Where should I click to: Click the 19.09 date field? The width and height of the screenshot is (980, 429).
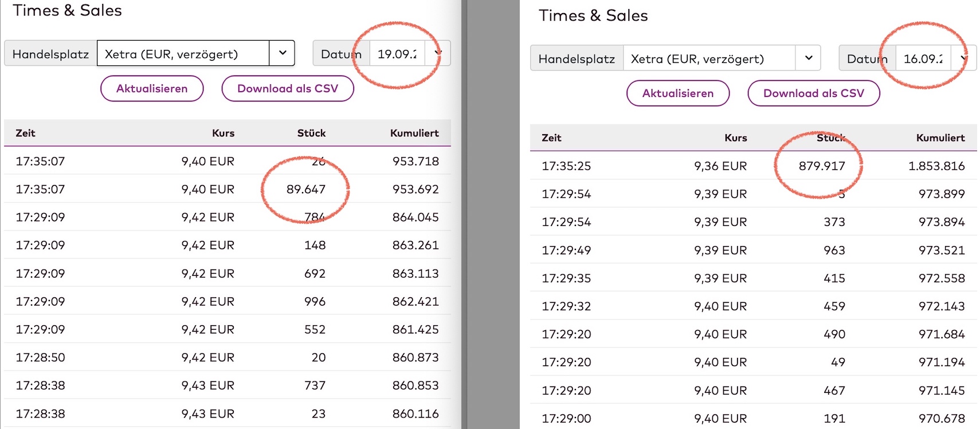(x=397, y=54)
